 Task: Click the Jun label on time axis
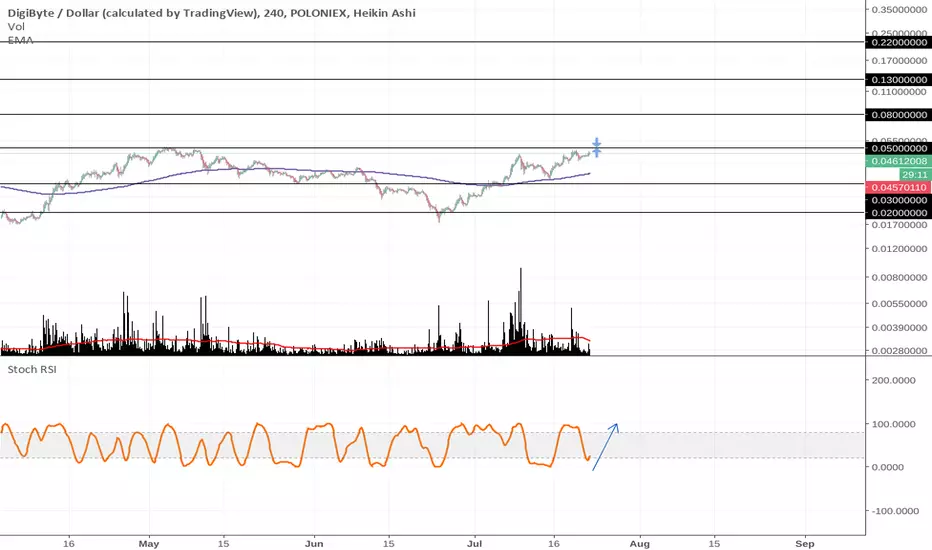click(x=314, y=543)
